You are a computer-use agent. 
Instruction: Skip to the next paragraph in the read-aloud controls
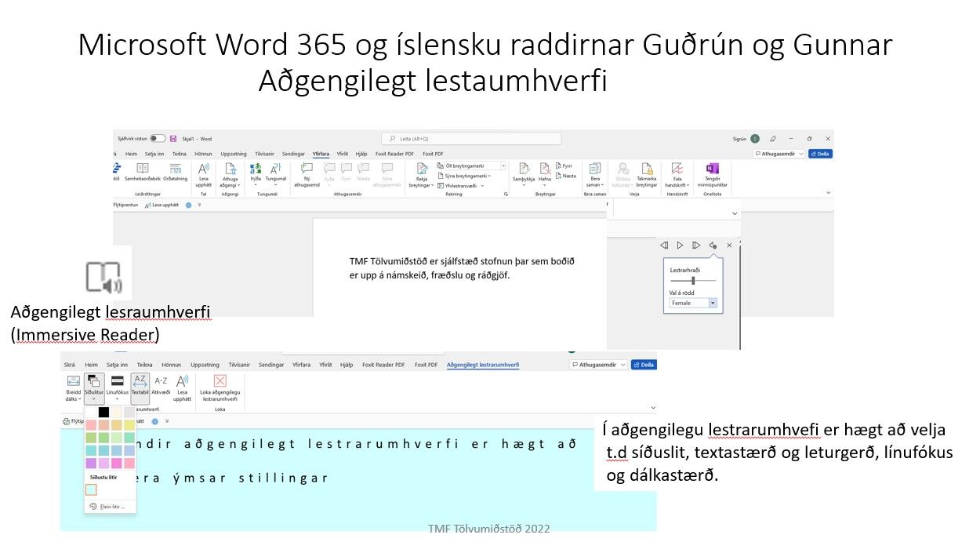(x=696, y=246)
